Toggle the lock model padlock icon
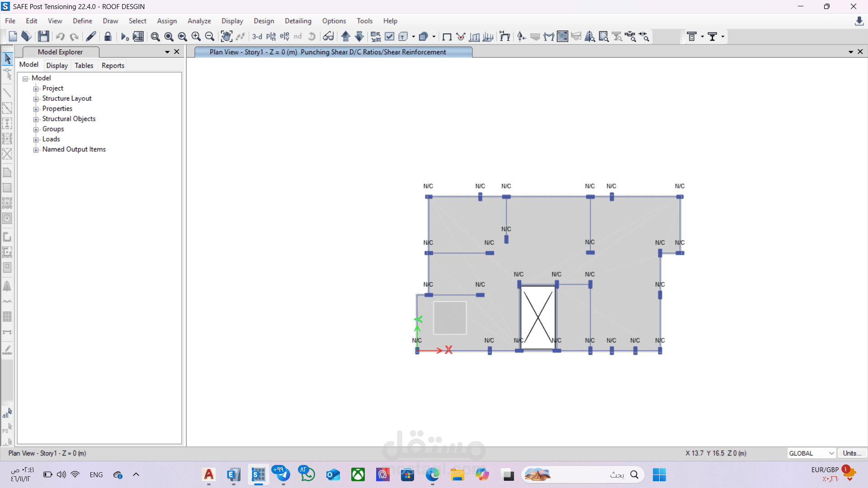The image size is (868, 488). [x=108, y=37]
